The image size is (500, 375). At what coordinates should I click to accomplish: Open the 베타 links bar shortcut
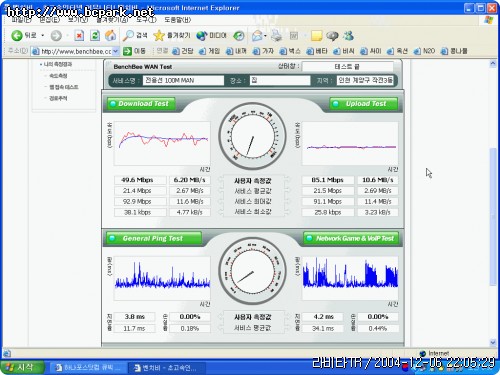point(317,51)
